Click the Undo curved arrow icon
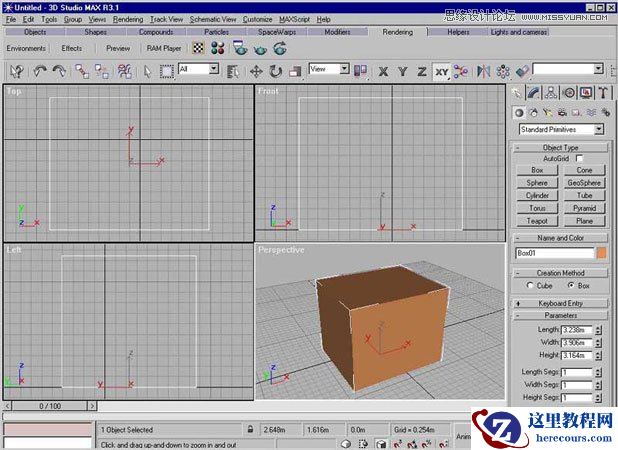618x450 pixels. point(39,71)
